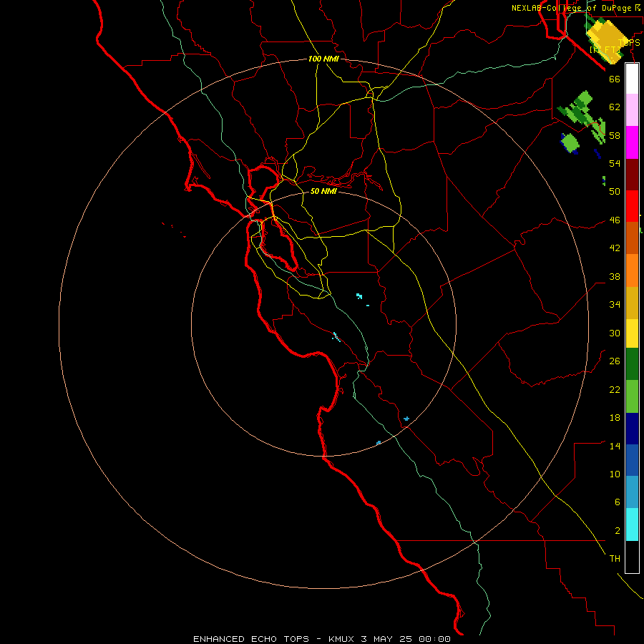Click the white swatch in the legend
644x644 pixels.
pos(632,79)
